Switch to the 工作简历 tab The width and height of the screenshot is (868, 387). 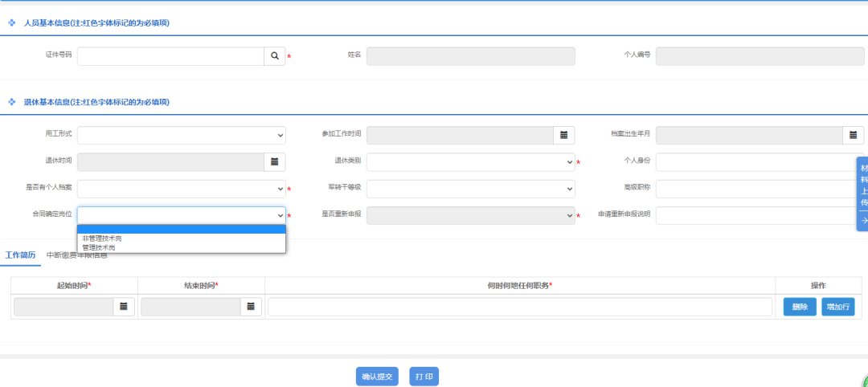coord(20,255)
